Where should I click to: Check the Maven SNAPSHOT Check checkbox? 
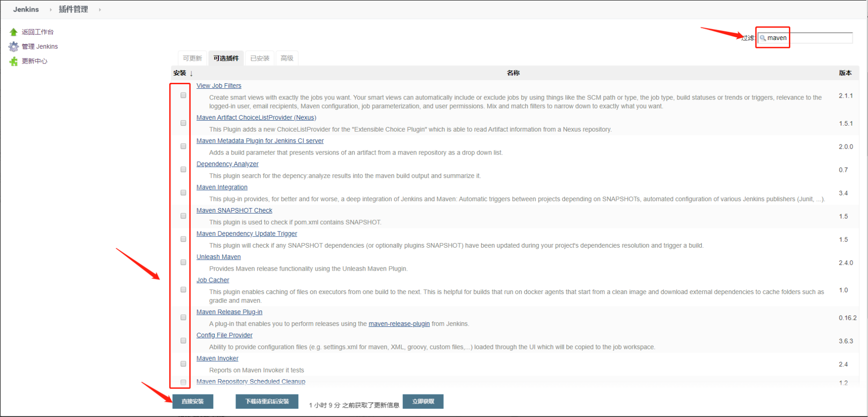(x=183, y=216)
